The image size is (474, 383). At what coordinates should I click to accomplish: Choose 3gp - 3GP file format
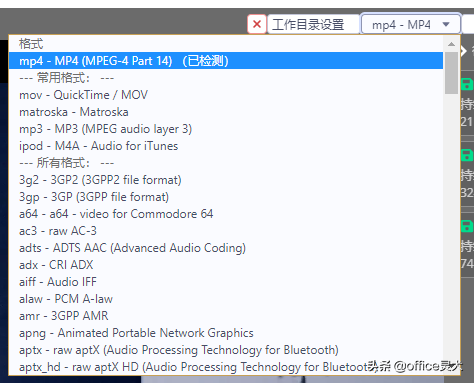pyautogui.click(x=226, y=197)
